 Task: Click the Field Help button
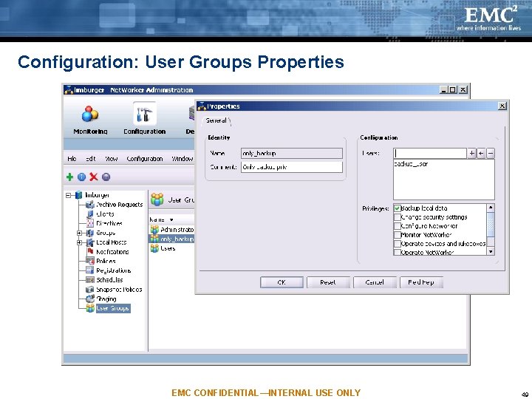(421, 282)
